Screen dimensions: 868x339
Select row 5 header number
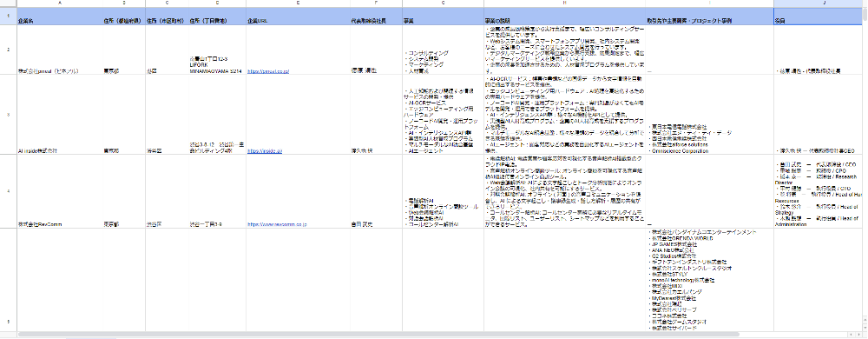click(9, 280)
